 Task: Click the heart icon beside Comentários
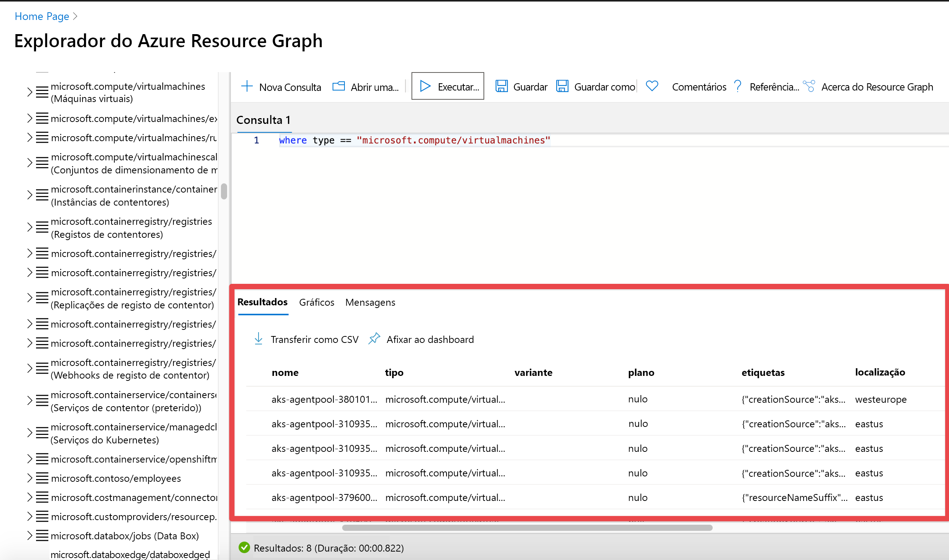tap(652, 86)
